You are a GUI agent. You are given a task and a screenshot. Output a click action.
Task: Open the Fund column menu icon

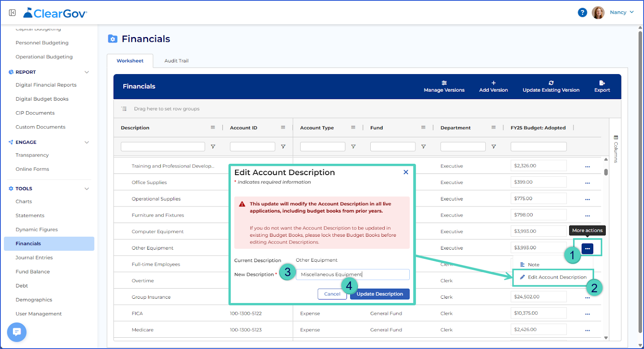click(x=423, y=128)
